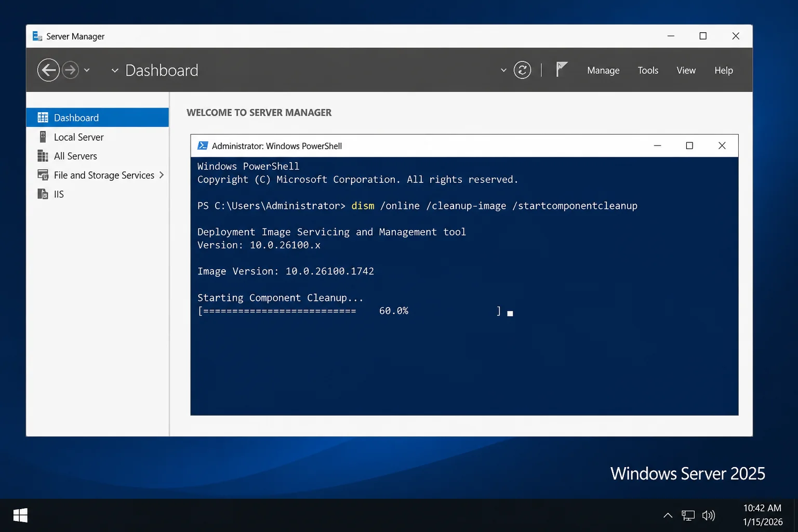798x532 pixels.
Task: Open File and Storage Services
Action: coord(98,175)
